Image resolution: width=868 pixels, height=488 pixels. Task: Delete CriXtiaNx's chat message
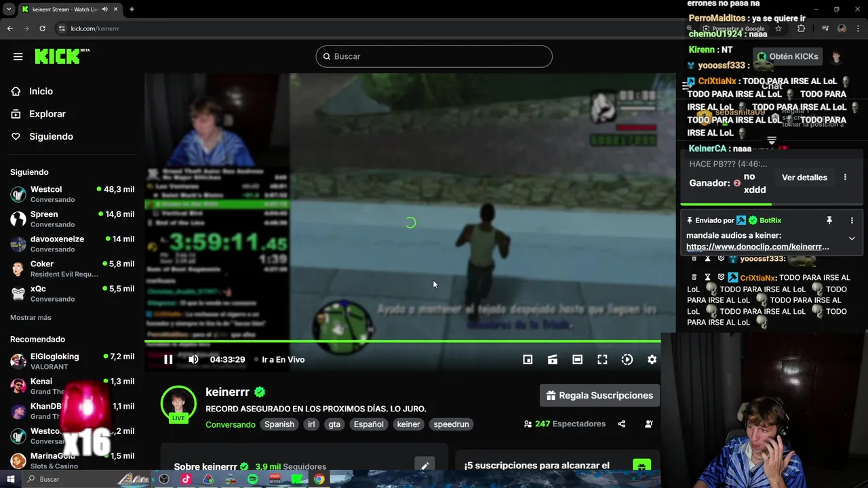pos(694,278)
